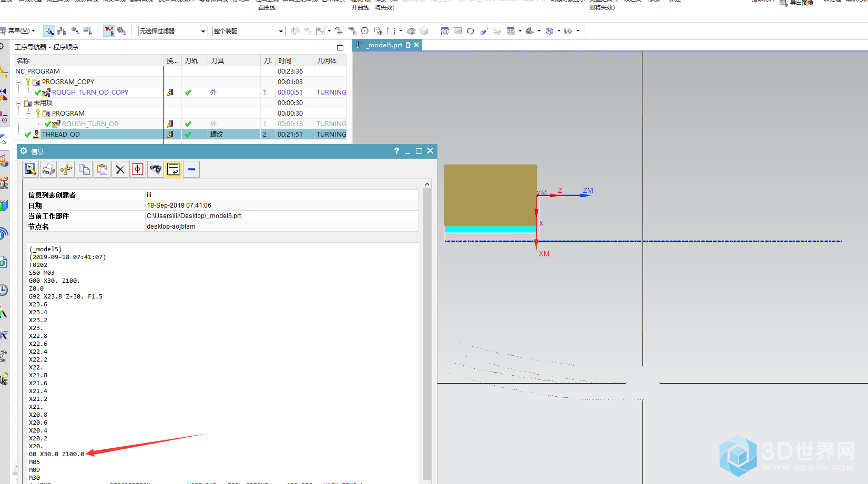Click the red crosshair target icon
The height and width of the screenshot is (484, 868).
click(138, 169)
